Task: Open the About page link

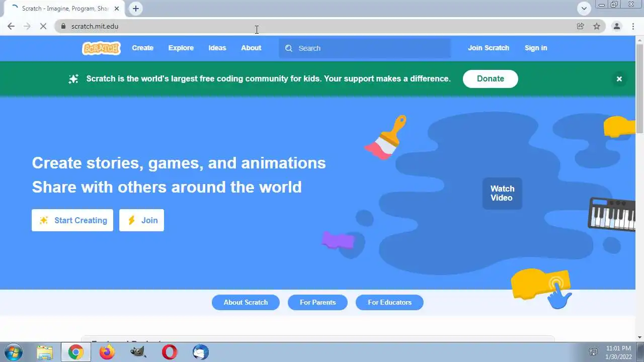Action: click(x=251, y=48)
